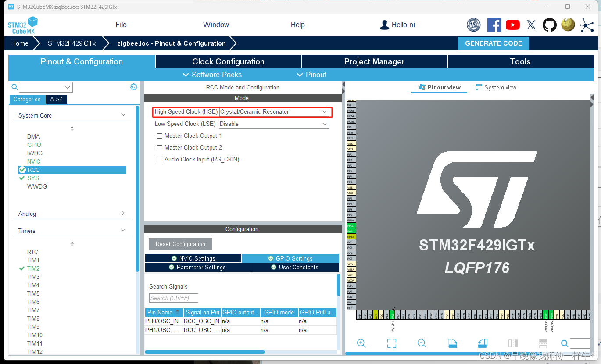Select the Categories tab
This screenshot has width=601, height=364.
coord(27,100)
